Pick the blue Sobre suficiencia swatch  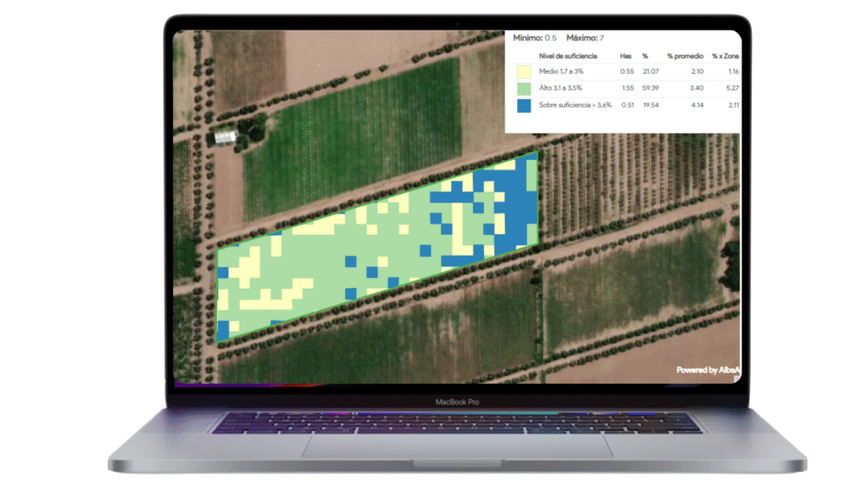coord(524,106)
